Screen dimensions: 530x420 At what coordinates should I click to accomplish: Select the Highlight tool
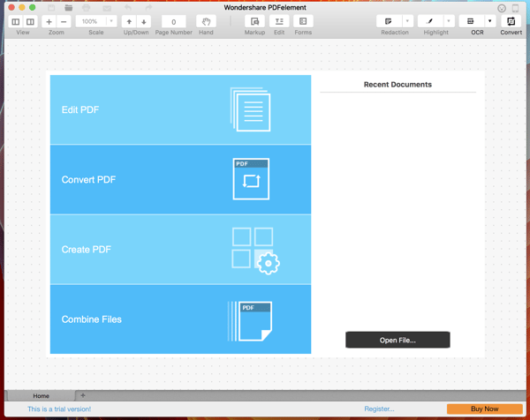430,21
